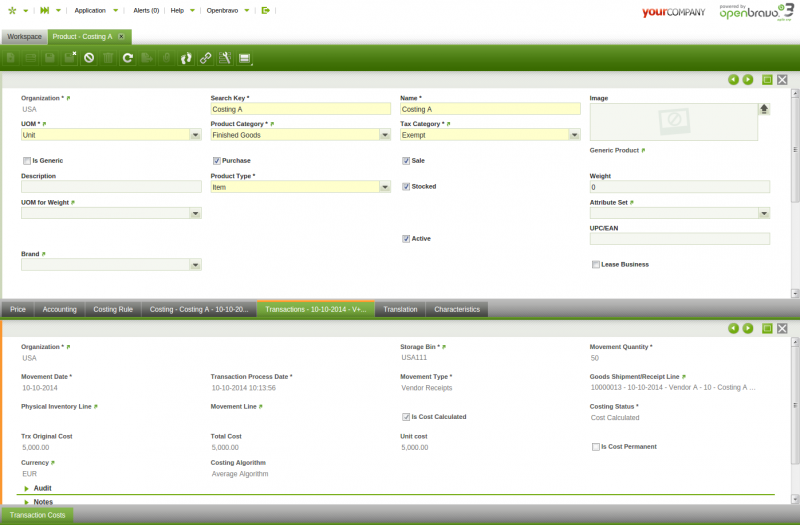Click the save and close icon
800x525 pixels.
[69, 58]
